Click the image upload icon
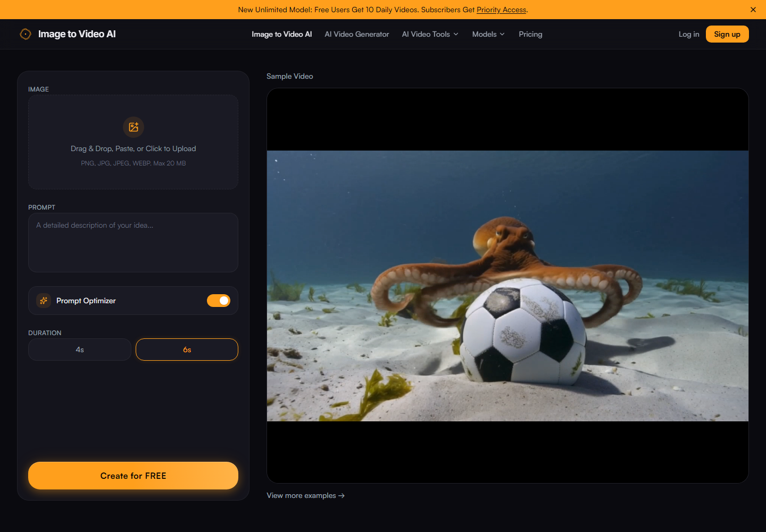The image size is (766, 532). tap(134, 127)
